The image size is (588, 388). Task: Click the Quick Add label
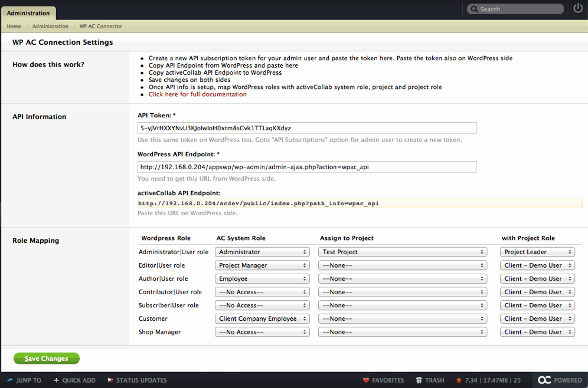[79, 380]
